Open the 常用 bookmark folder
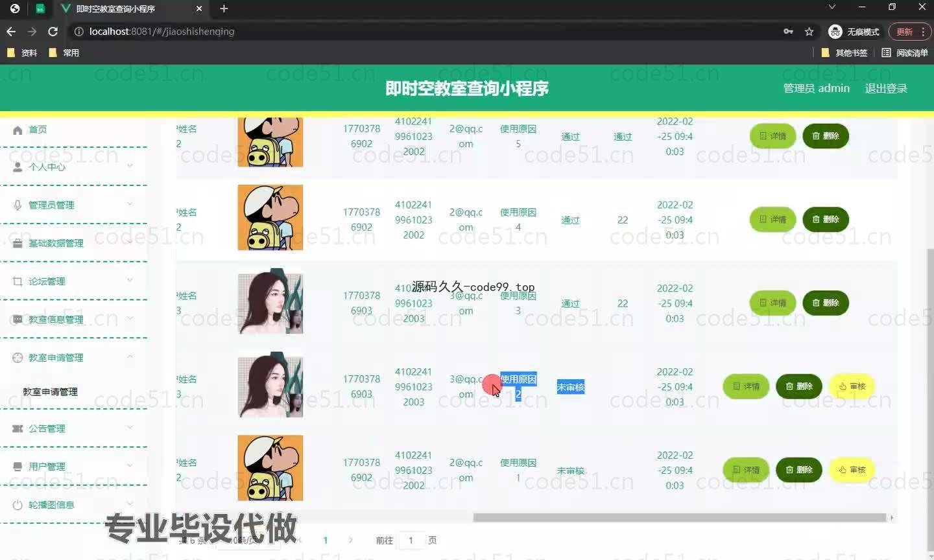 coord(64,52)
